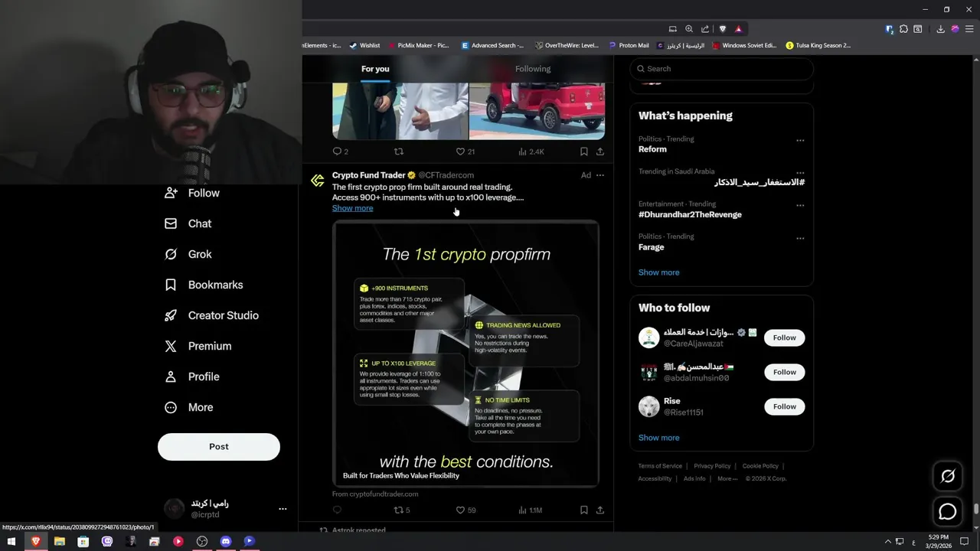The height and width of the screenshot is (551, 980).
Task: Open the Wishlist bookmark
Action: pyautogui.click(x=364, y=45)
